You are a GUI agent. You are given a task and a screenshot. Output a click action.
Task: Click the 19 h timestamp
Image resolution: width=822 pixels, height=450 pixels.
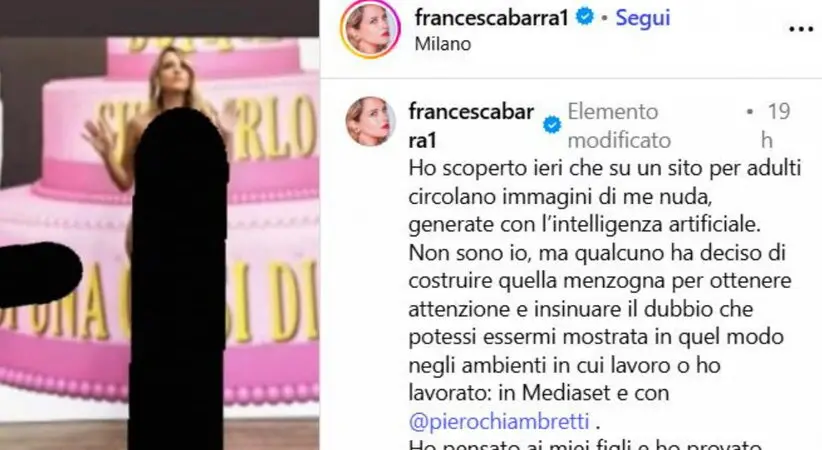(x=774, y=125)
